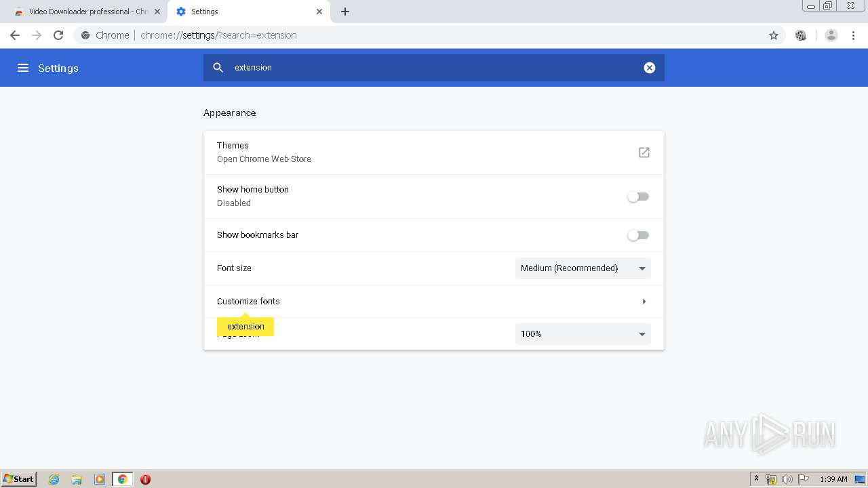This screenshot has width=868, height=488.
Task: Click the Show home button label
Action: click(253, 190)
